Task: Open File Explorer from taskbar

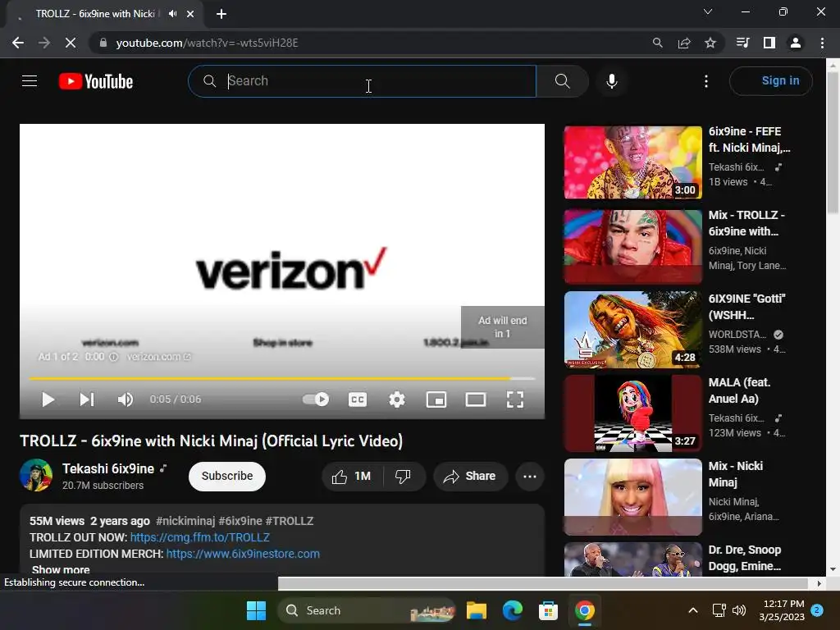Action: (477, 610)
